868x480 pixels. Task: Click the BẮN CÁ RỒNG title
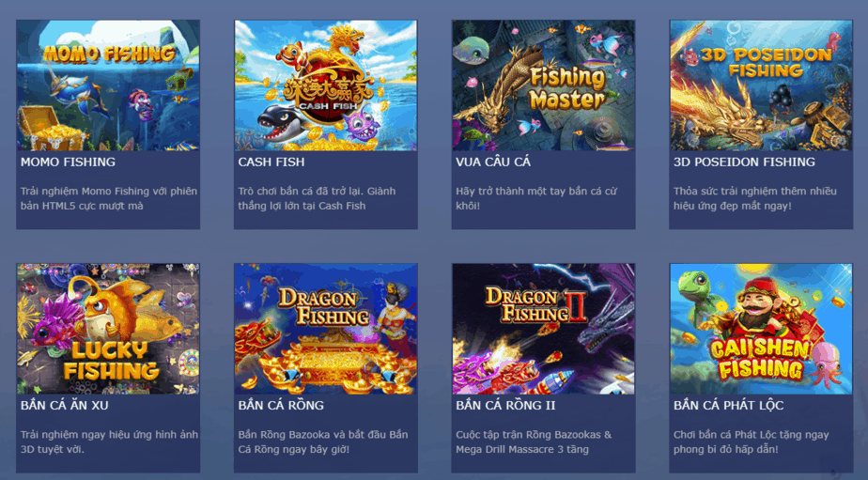tap(281, 405)
